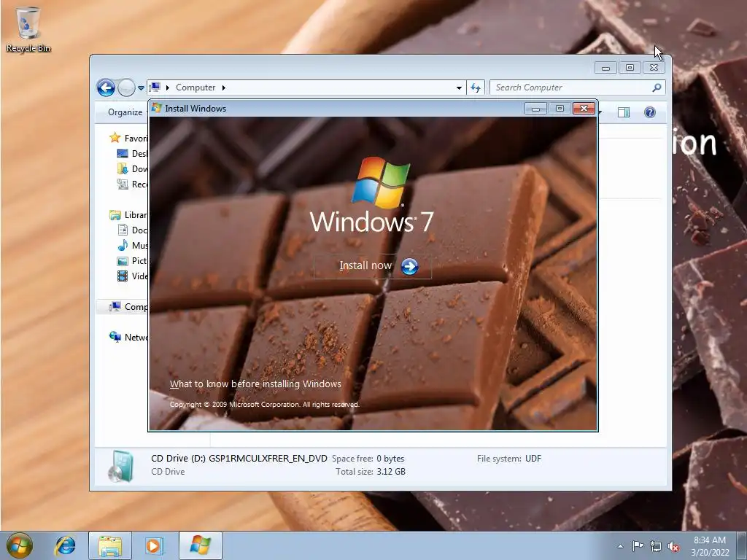Click the Install now arrow button
Viewport: 747px width, 560px height.
[409, 266]
